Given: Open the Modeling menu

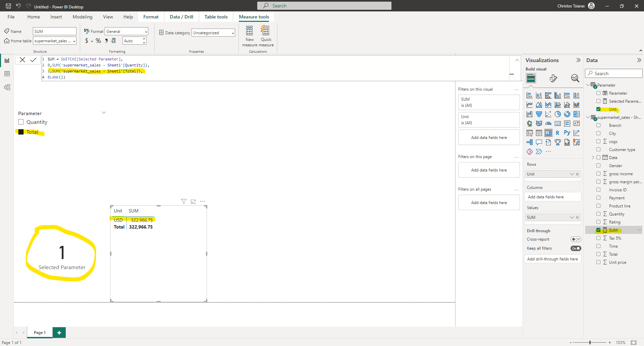Looking at the screenshot, I should click(82, 17).
